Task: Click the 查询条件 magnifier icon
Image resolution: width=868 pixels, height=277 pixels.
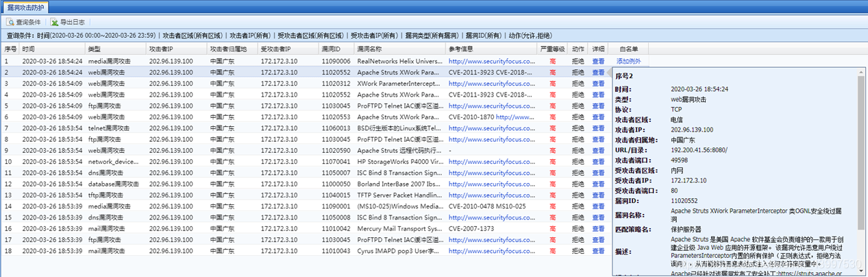Action: tap(10, 22)
